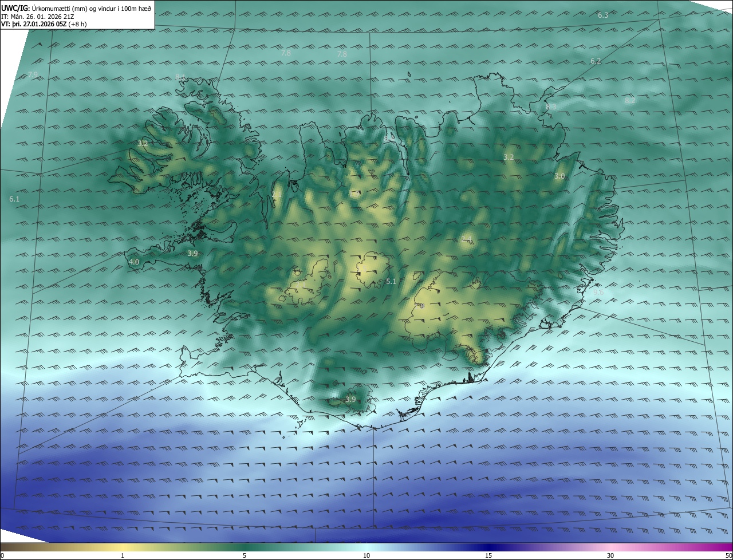Click the 3.0 value in east Iceland

point(559,176)
